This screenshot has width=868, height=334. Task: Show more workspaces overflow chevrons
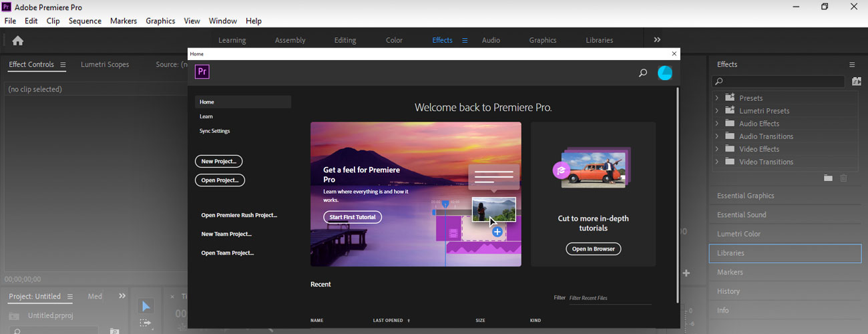(x=657, y=40)
